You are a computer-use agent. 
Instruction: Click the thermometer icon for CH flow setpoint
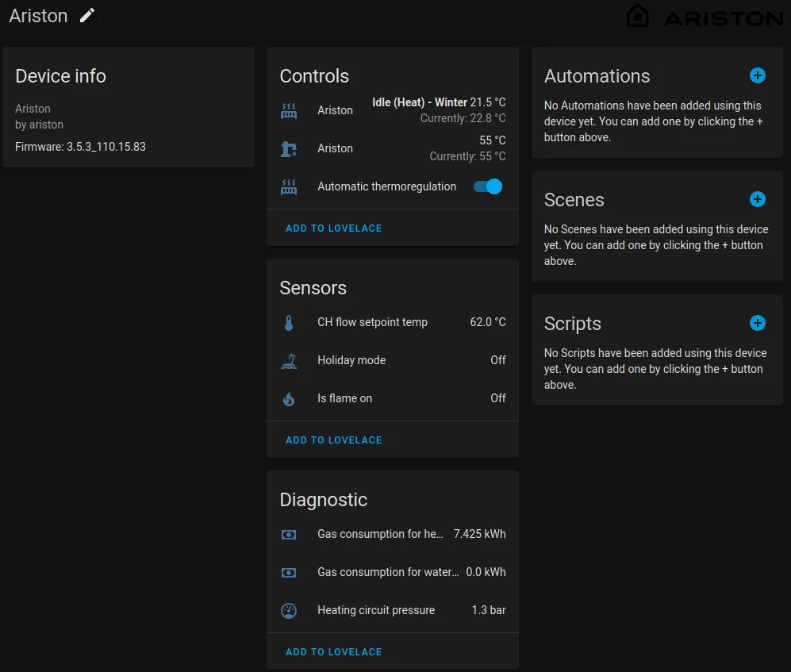click(x=289, y=322)
